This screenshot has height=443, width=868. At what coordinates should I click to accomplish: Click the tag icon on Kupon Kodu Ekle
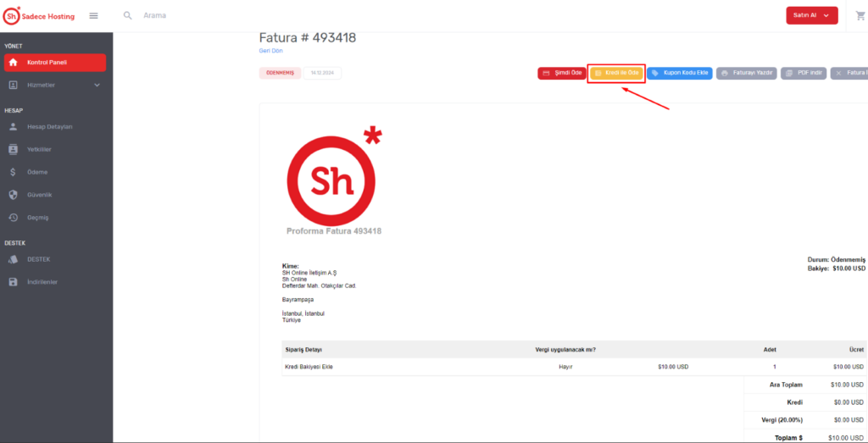click(x=655, y=73)
